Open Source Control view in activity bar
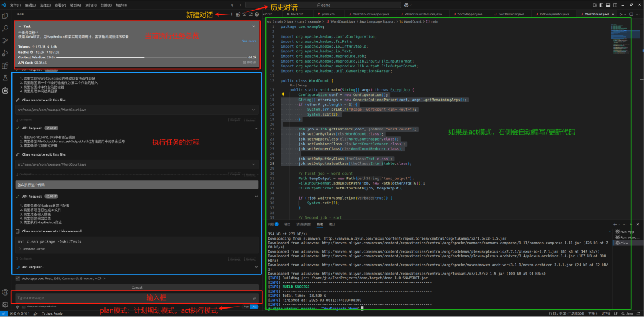This screenshot has width=644, height=317. (5, 41)
